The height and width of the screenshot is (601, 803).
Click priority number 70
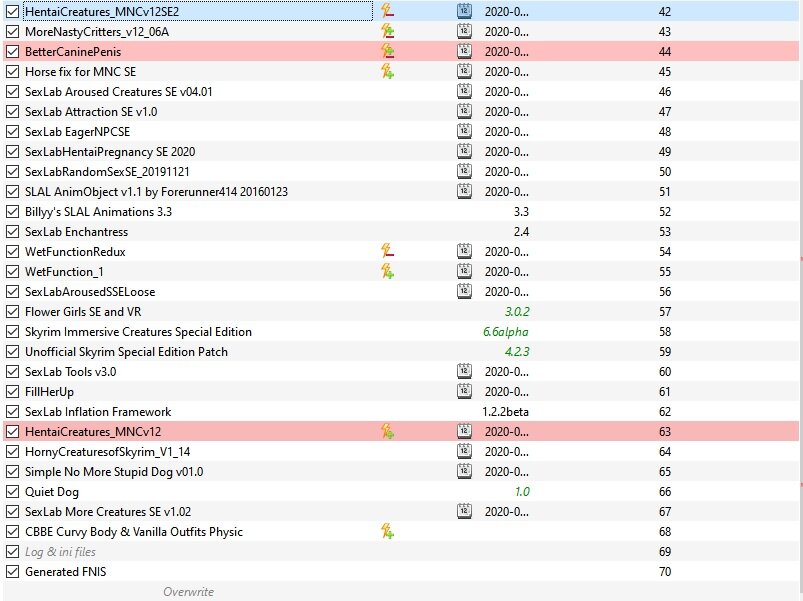665,571
